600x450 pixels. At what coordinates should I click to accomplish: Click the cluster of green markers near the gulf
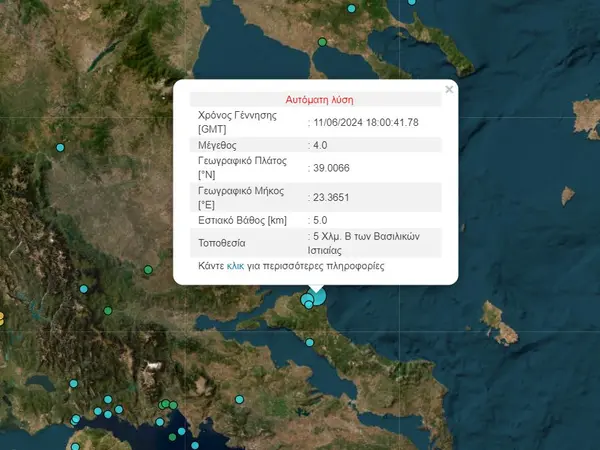[167, 404]
